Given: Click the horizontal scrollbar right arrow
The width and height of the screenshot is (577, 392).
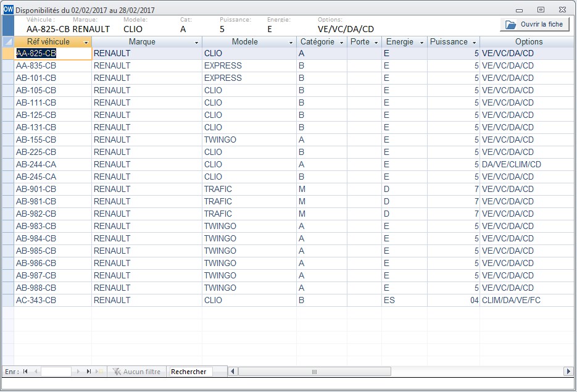Looking at the screenshot, I should 569,372.
